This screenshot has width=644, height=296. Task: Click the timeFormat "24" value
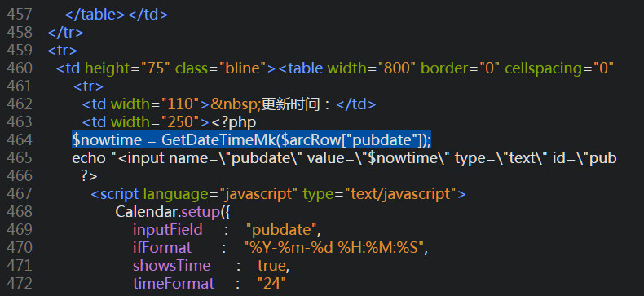271,284
